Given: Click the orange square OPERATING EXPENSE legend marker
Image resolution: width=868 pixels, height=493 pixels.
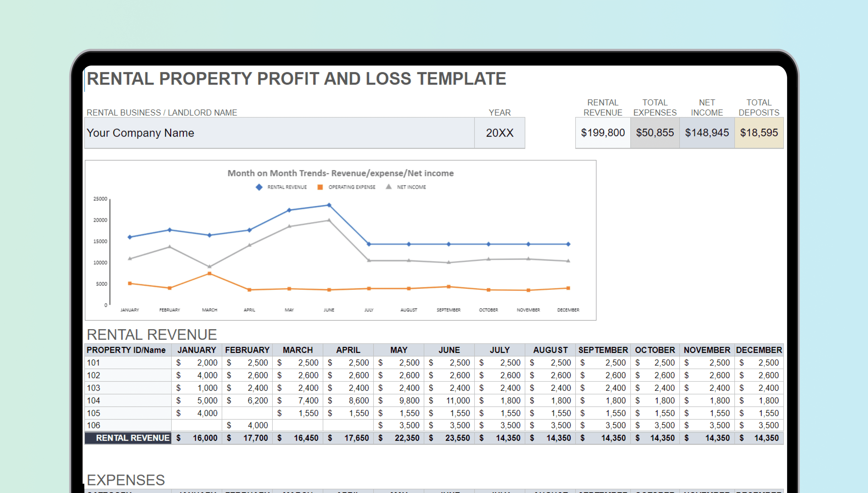Looking at the screenshot, I should [x=320, y=187].
